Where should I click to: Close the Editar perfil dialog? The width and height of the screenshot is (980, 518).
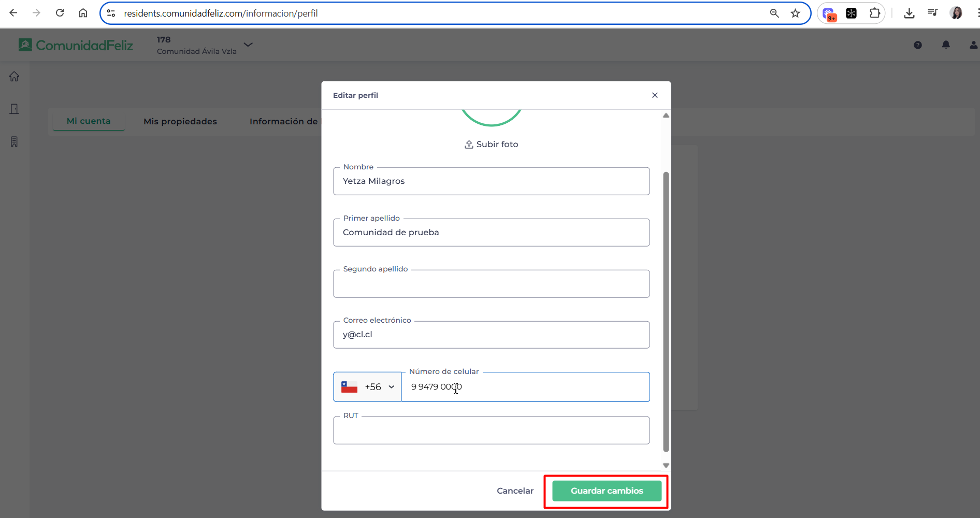pos(655,95)
